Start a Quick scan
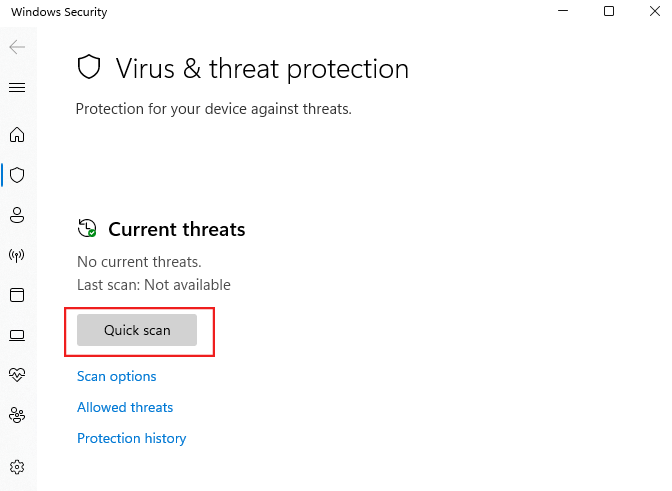The height and width of the screenshot is (491, 672). (x=137, y=330)
